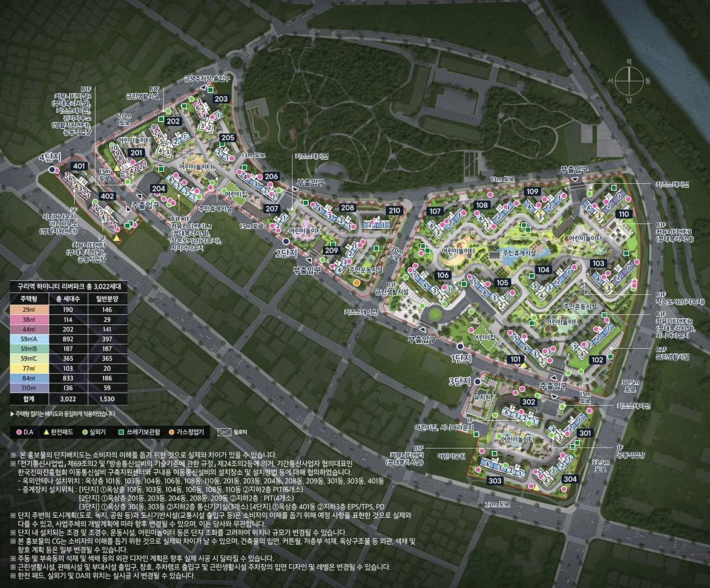This screenshot has height=588, width=710.
Task: Click building label 302
Action: pos(529,402)
